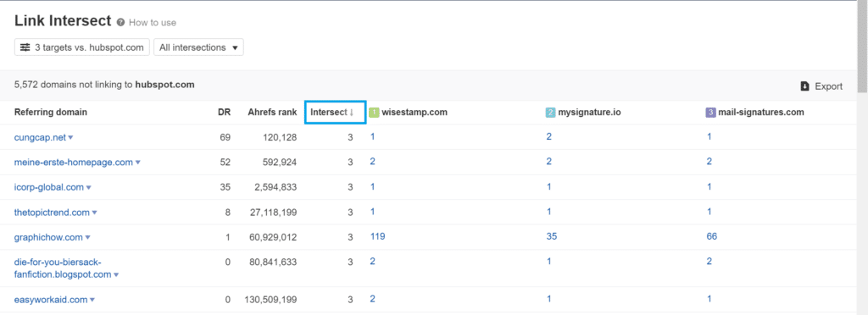This screenshot has width=868, height=315.
Task: Open the icorp-global.com link
Action: pyautogui.click(x=48, y=187)
